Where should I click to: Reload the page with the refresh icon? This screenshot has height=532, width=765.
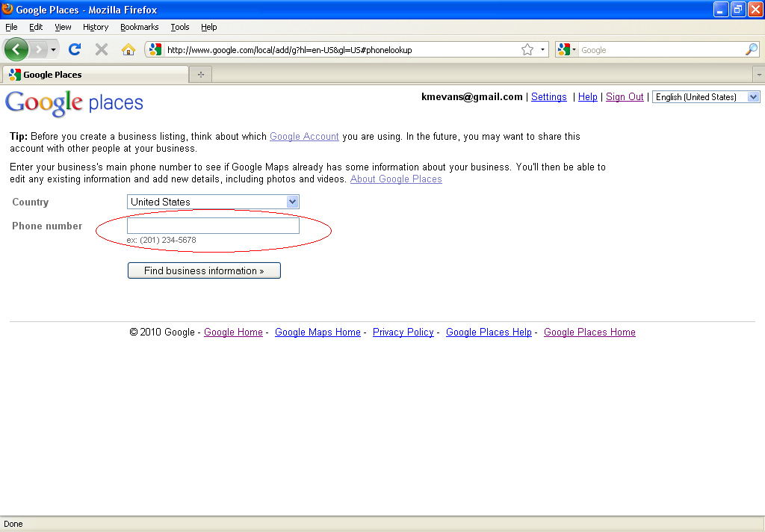75,49
